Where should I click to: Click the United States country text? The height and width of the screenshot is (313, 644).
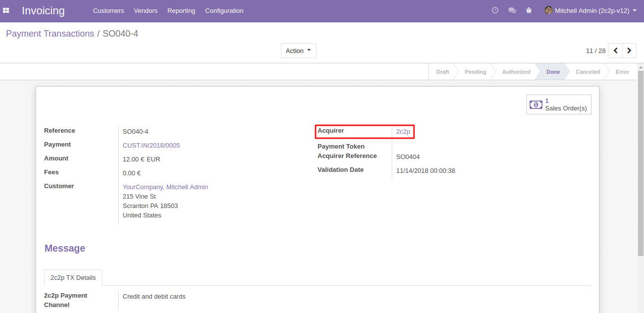(142, 215)
